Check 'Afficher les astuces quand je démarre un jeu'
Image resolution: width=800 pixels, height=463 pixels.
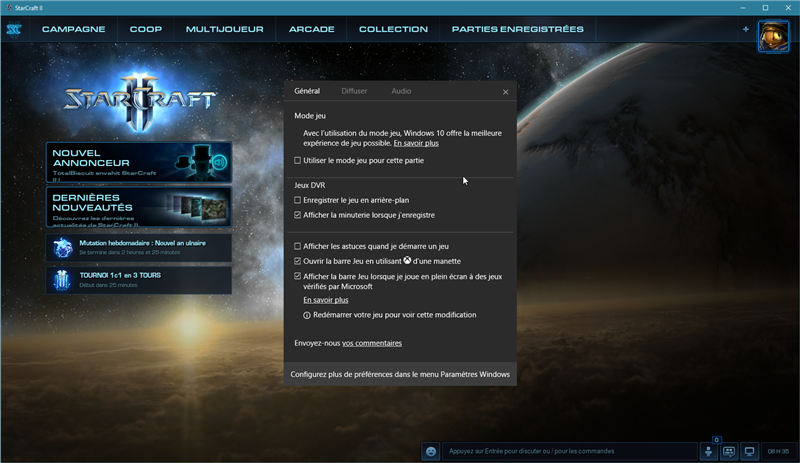[x=297, y=246]
